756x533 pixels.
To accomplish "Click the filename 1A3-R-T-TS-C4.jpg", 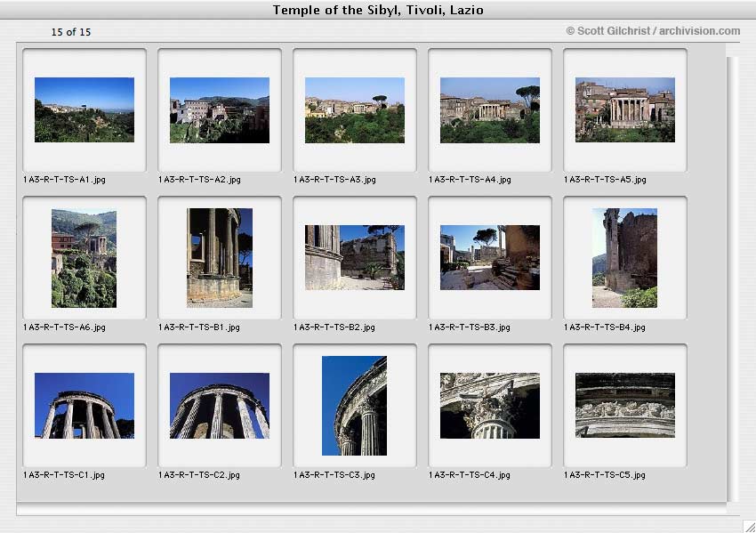I will [x=470, y=474].
